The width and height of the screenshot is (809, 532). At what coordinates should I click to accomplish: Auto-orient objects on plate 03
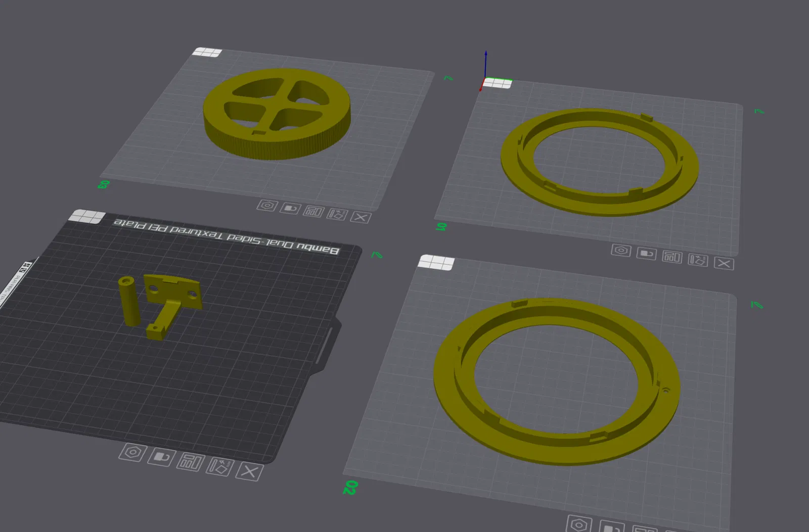click(337, 214)
